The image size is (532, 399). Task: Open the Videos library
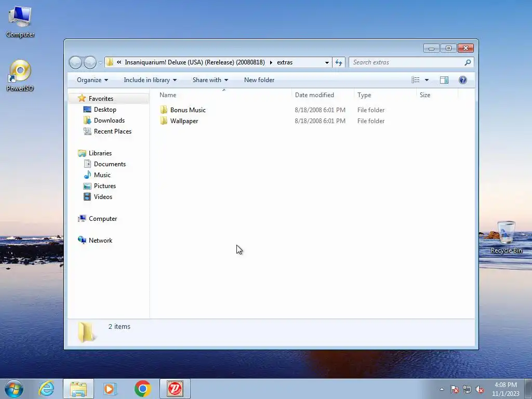point(103,197)
